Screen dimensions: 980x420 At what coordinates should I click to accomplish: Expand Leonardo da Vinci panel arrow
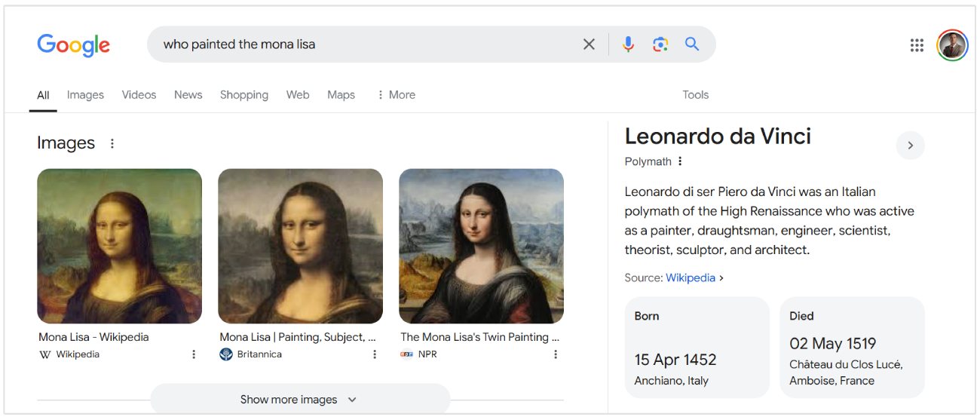[x=910, y=146]
